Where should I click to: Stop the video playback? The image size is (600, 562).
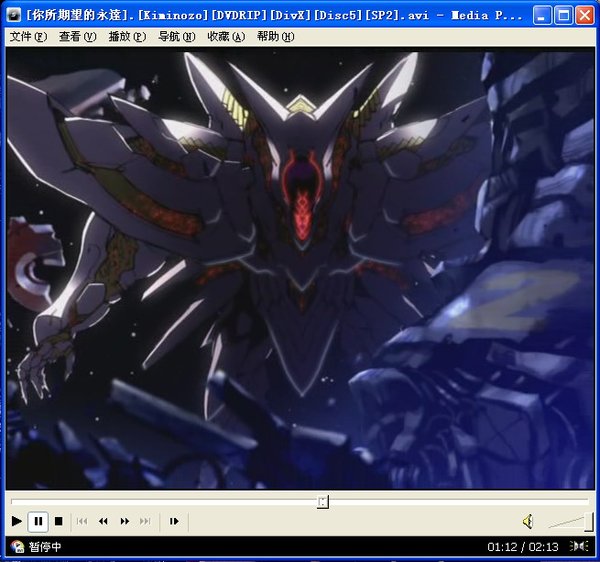pos(59,521)
